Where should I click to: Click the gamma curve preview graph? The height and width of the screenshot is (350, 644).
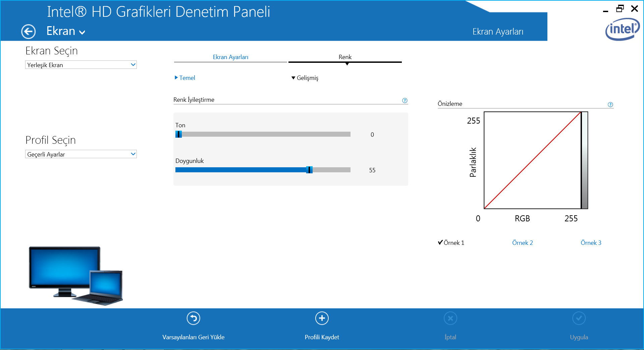coord(533,160)
